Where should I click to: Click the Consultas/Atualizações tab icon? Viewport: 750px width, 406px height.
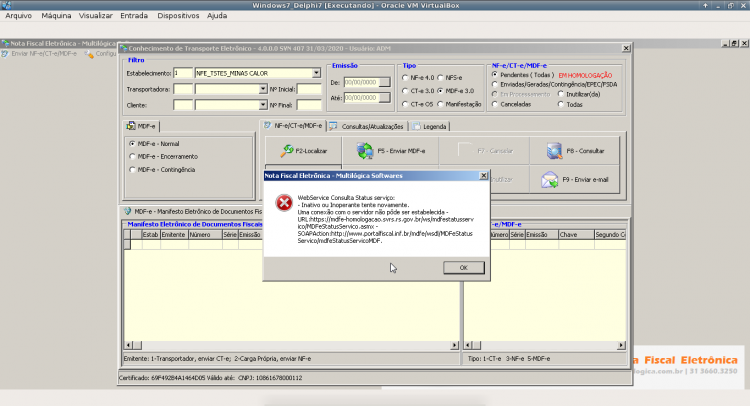click(333, 126)
